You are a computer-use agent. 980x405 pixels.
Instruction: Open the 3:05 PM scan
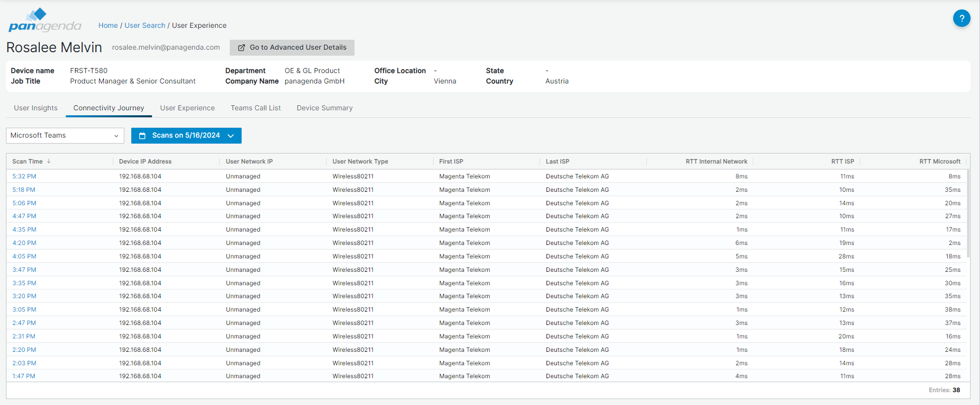point(24,310)
